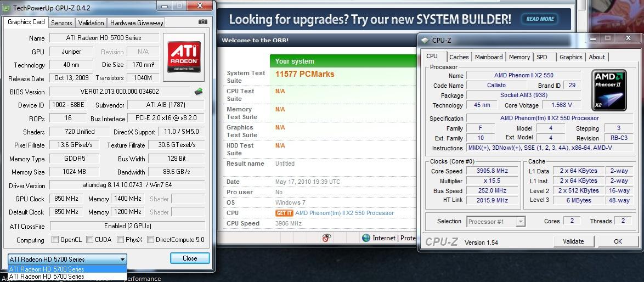Click the Bandwidth 89.6 GB/s value
This screenshot has width=644, height=282.
(x=176, y=172)
